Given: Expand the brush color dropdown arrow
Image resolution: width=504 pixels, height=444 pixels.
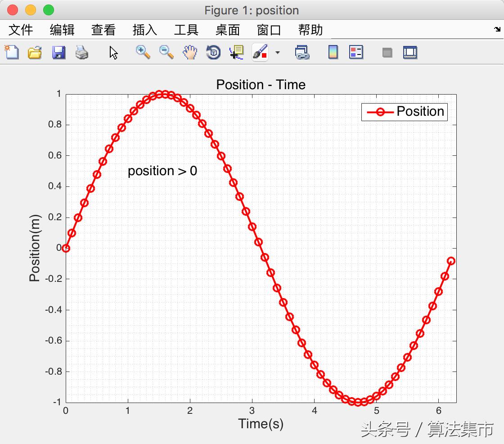Looking at the screenshot, I should [278, 52].
